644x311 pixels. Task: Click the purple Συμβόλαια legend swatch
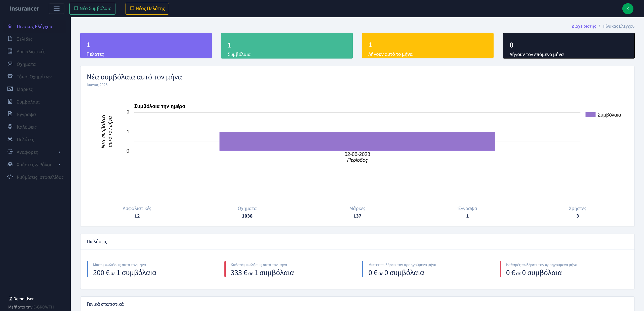tap(590, 115)
